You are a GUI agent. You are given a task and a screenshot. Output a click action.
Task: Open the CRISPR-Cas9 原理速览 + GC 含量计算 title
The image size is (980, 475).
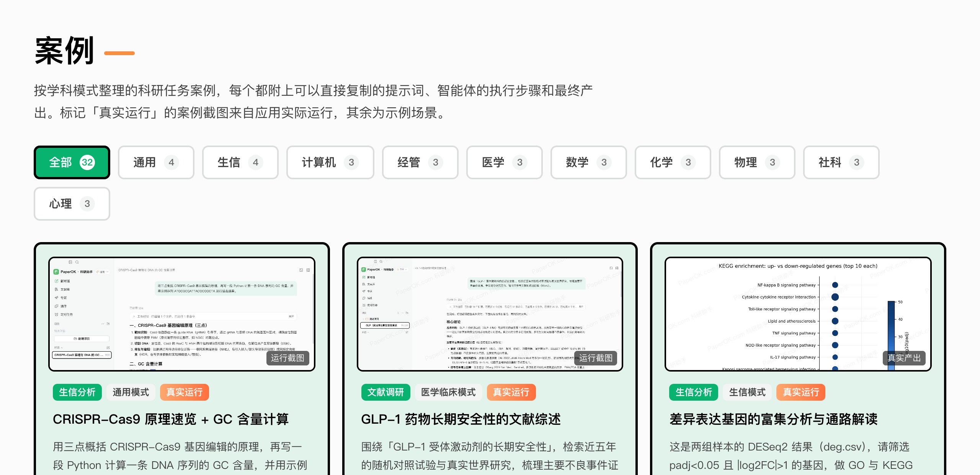tap(171, 419)
